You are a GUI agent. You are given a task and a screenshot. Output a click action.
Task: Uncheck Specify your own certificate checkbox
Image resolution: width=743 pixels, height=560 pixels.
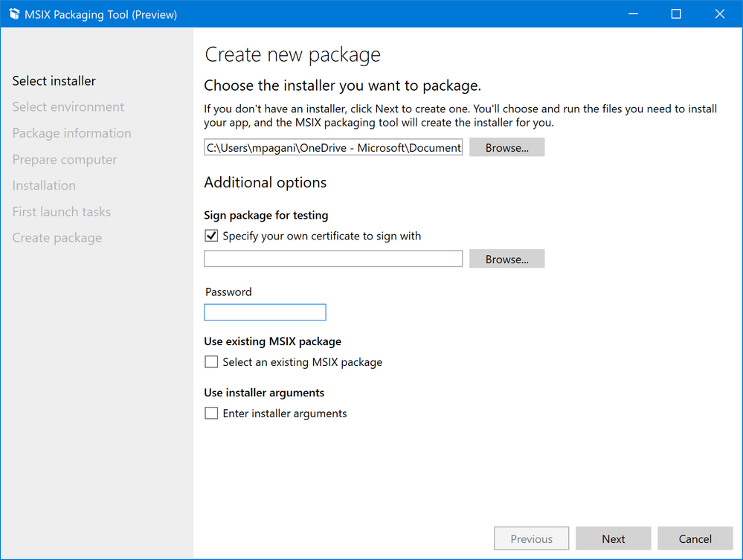pos(211,236)
